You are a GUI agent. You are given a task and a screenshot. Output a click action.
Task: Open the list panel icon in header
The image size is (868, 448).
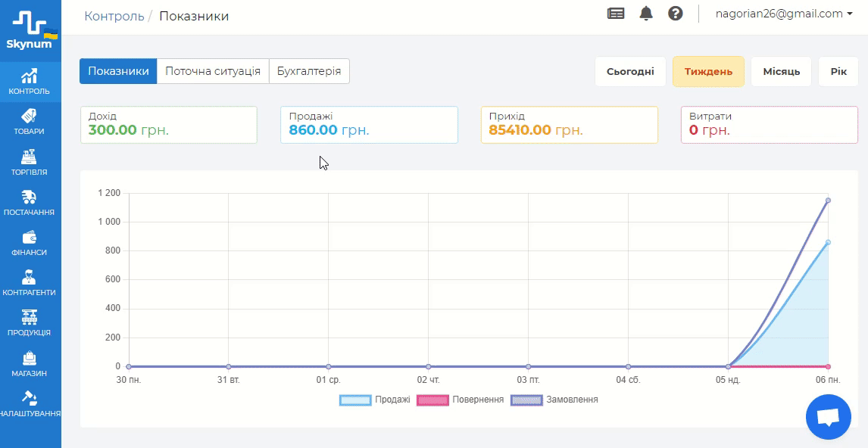point(616,14)
